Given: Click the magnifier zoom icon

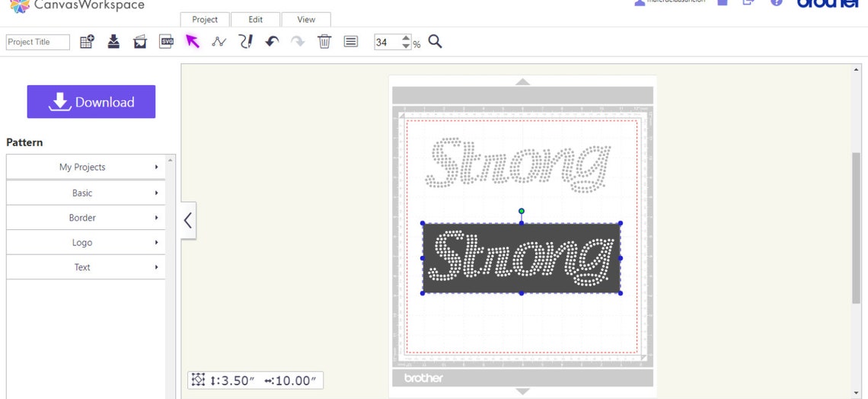Looking at the screenshot, I should pyautogui.click(x=435, y=42).
